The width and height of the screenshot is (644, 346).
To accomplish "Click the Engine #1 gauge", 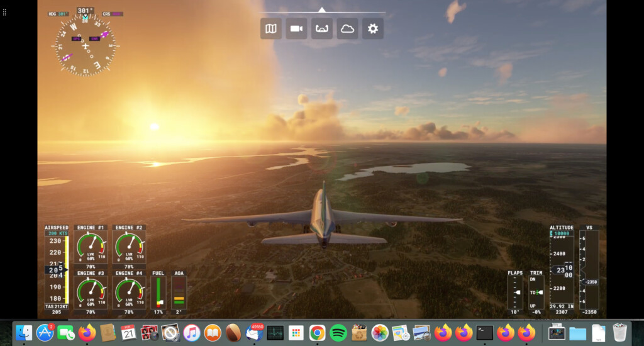I will 91,247.
